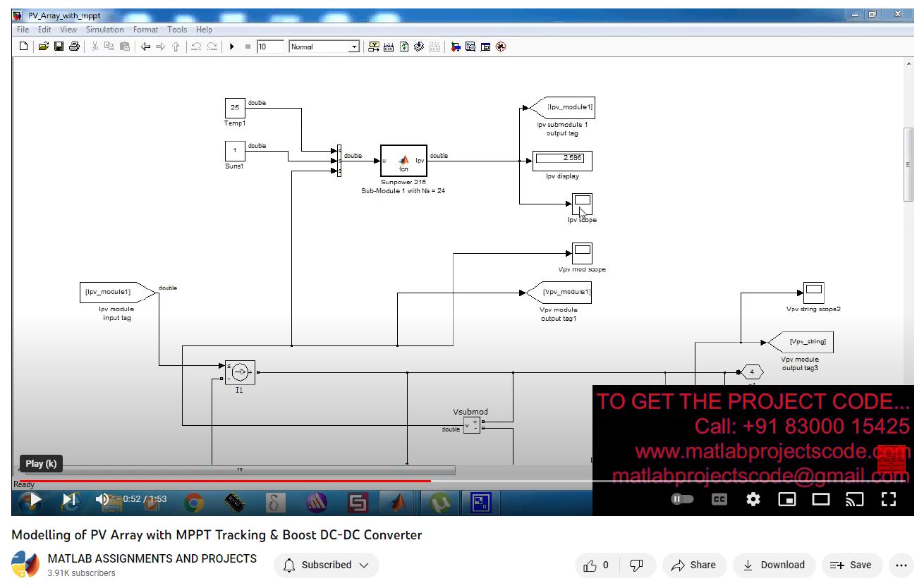924x588 pixels.
Task: Click the Redo toolbar icon
Action: click(x=212, y=47)
